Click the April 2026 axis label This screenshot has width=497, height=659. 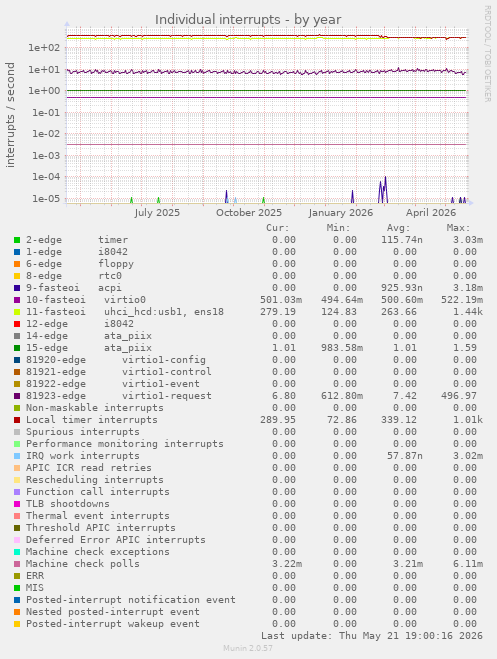click(431, 213)
